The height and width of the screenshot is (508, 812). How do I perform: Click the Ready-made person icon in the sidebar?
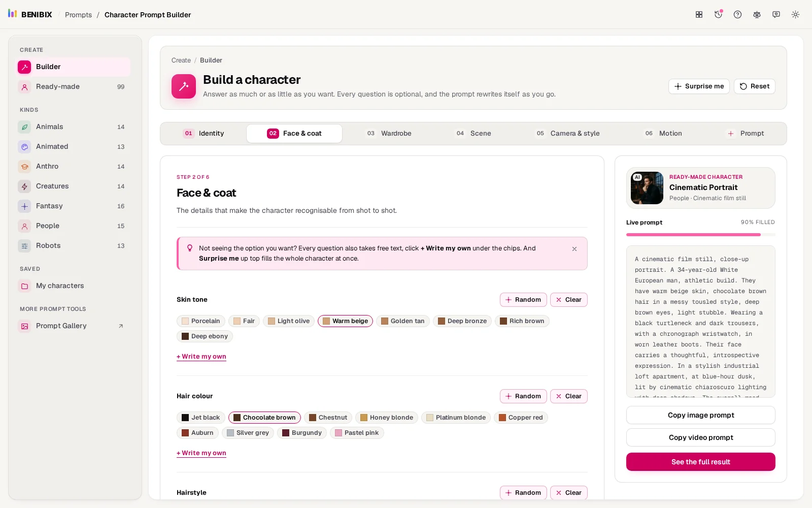[24, 87]
